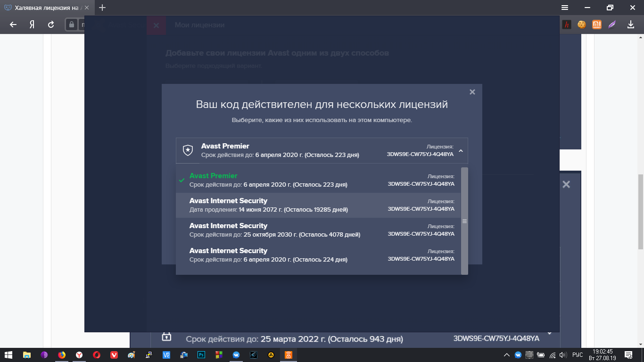Switch the РУС input language indicator

pyautogui.click(x=578, y=355)
